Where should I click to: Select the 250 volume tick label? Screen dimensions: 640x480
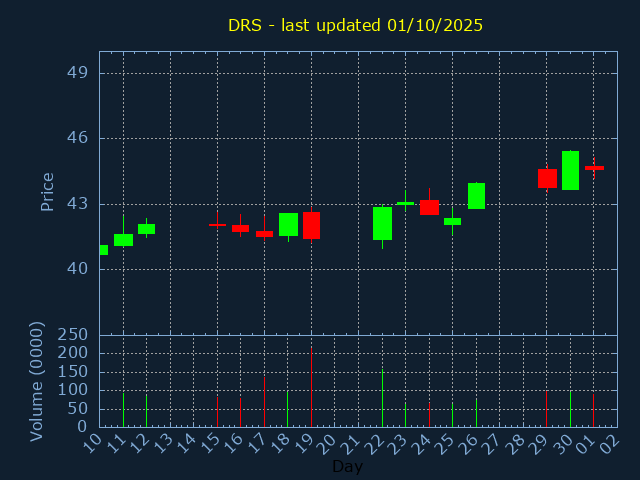(x=75, y=335)
